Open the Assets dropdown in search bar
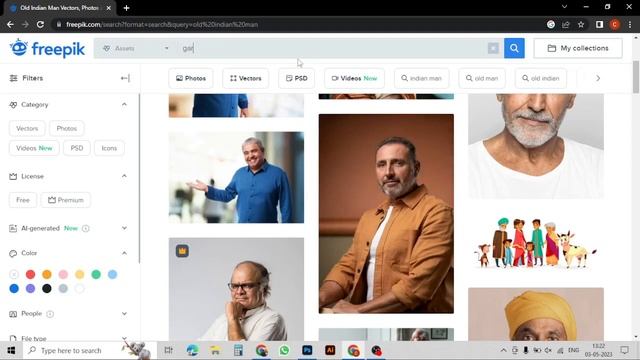The width and height of the screenshot is (640, 360). point(135,48)
